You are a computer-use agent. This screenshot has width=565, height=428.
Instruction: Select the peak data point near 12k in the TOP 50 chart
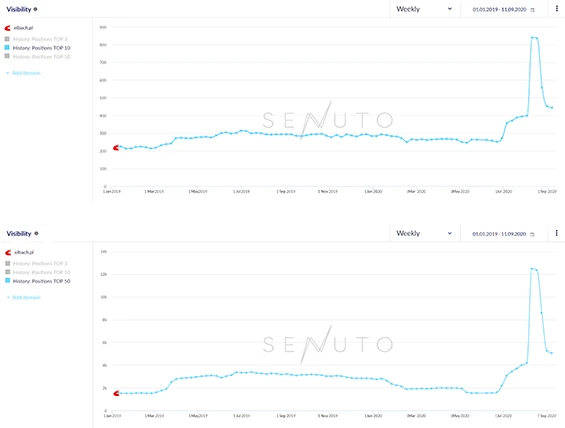[x=532, y=268]
